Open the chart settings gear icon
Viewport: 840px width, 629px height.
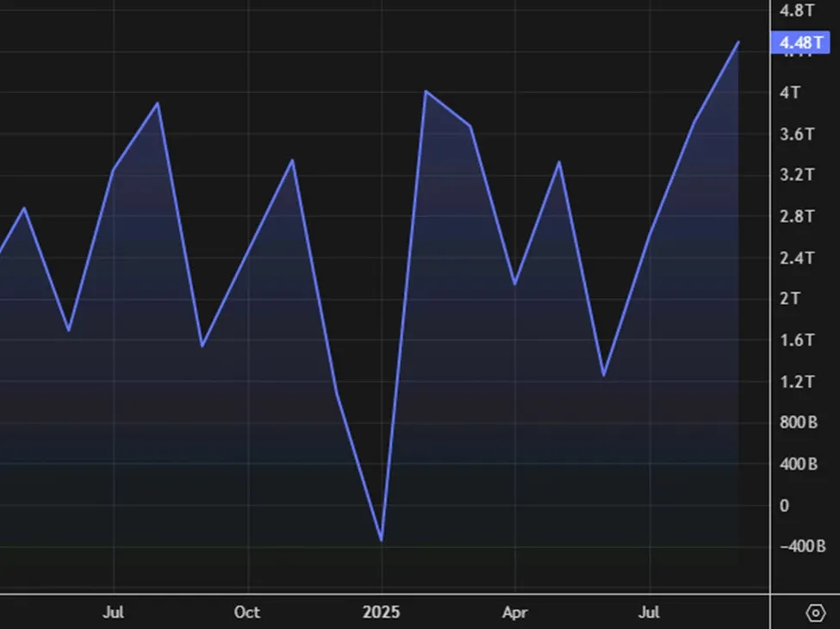[x=815, y=613]
